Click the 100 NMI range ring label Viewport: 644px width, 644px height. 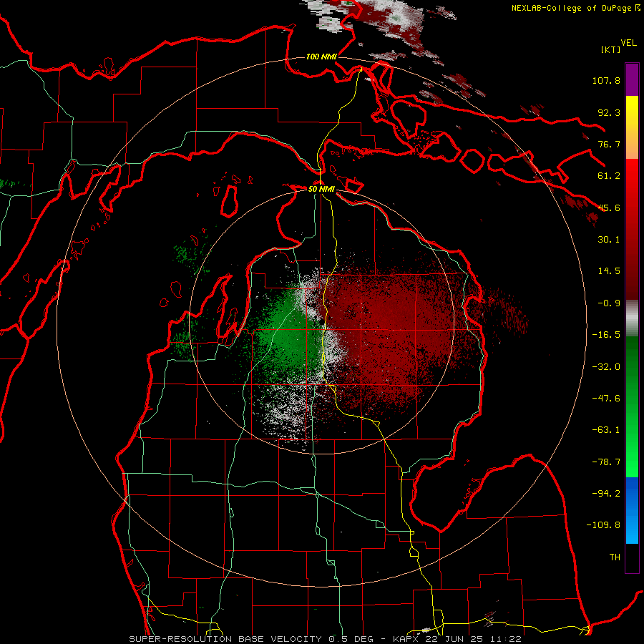click(321, 57)
